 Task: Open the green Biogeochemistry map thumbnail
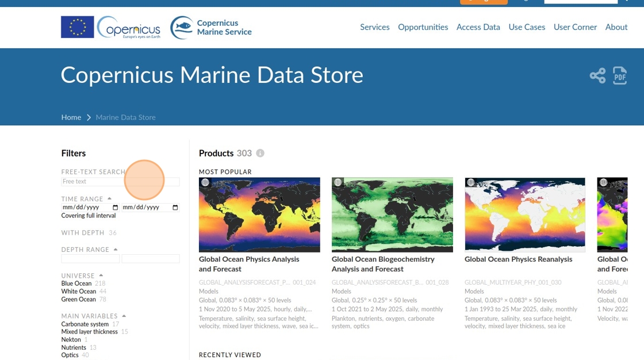click(x=392, y=215)
